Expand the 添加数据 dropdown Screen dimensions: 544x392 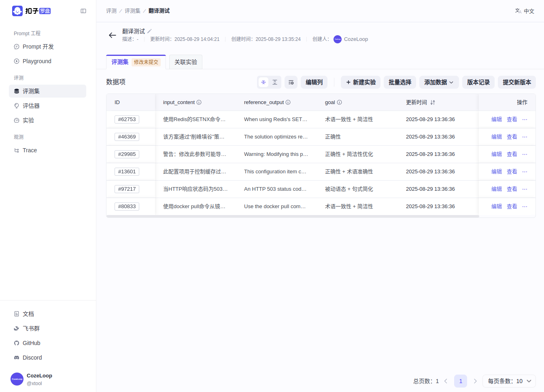439,82
